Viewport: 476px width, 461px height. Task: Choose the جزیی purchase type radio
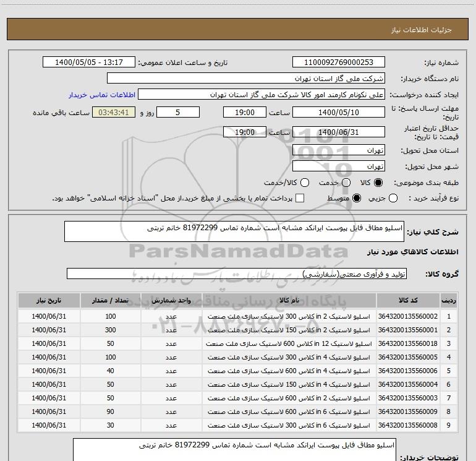[393, 198]
